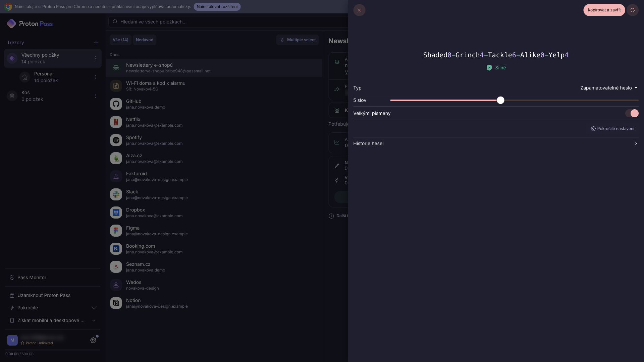This screenshot has height=362, width=644.
Task: Adjust the word count slider handle
Action: point(500,100)
